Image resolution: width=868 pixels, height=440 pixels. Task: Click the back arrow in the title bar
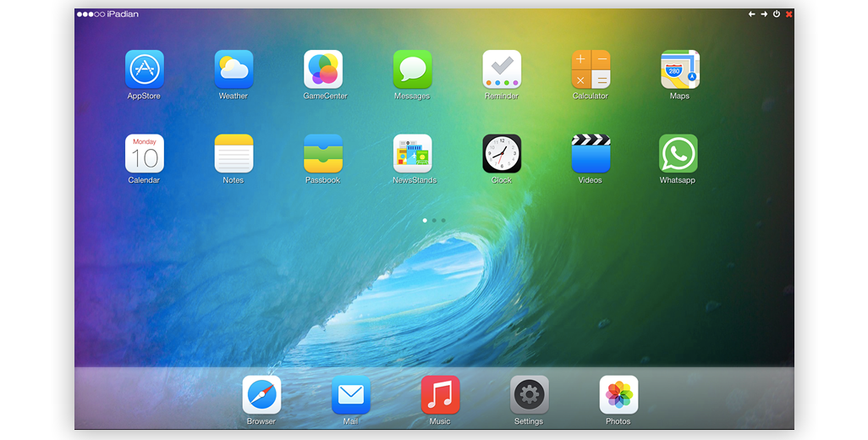point(752,14)
